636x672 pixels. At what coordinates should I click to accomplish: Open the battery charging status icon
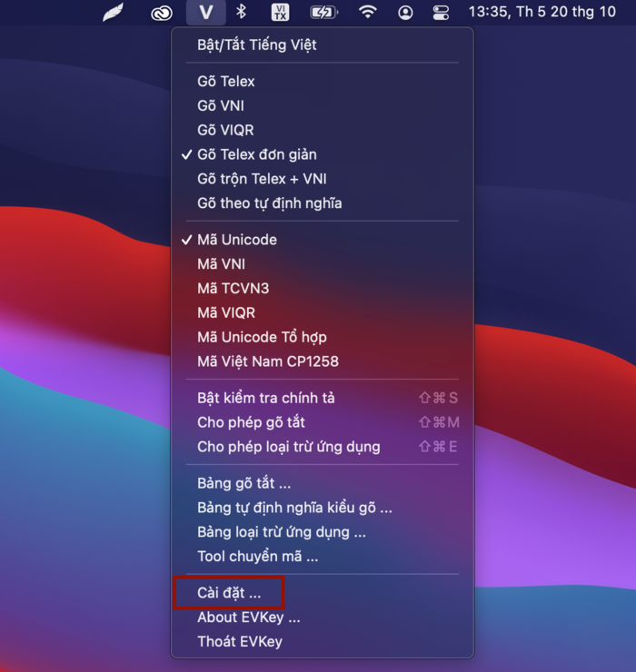[x=323, y=13]
